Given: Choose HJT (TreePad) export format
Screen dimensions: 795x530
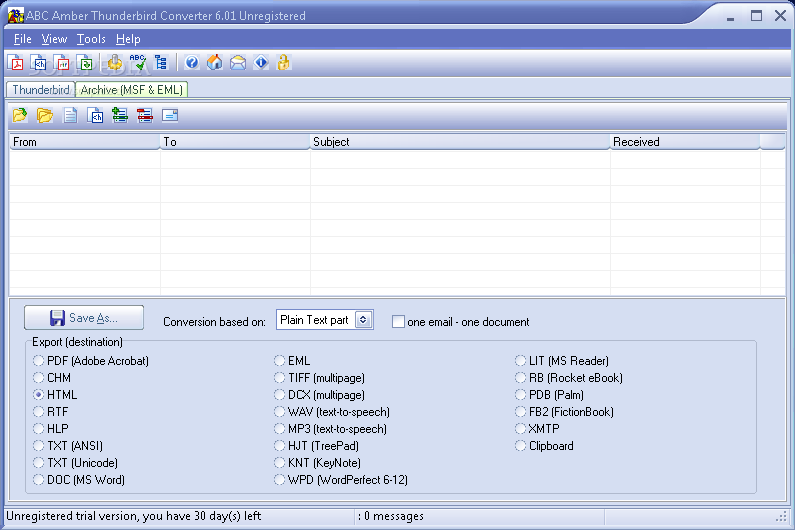Looking at the screenshot, I should pyautogui.click(x=316, y=446).
